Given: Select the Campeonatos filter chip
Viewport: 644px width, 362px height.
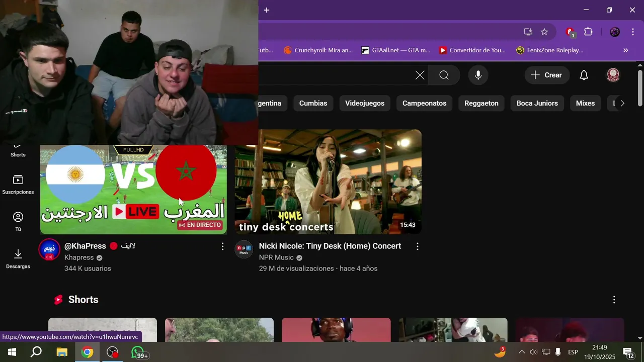Looking at the screenshot, I should [x=425, y=103].
